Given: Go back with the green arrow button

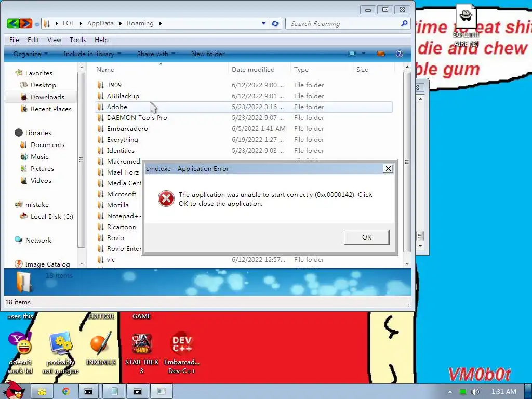Looking at the screenshot, I should pyautogui.click(x=13, y=23).
